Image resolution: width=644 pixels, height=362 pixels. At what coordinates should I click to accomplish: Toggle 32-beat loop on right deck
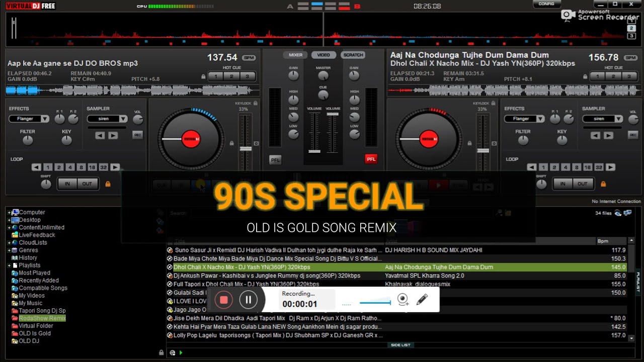coord(599,167)
